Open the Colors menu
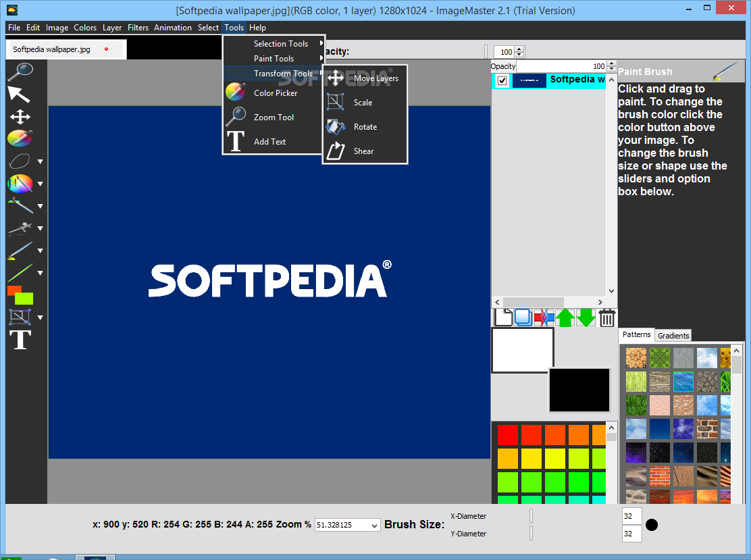 tap(85, 27)
